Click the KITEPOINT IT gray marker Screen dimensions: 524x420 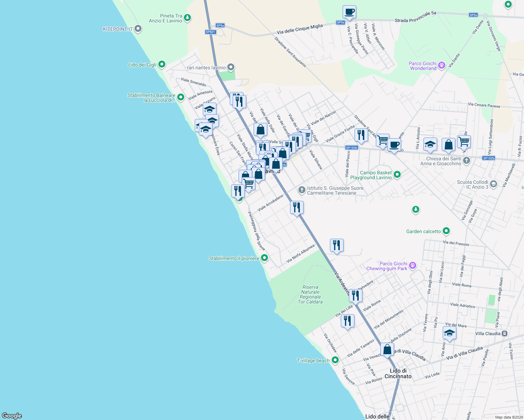(x=137, y=29)
